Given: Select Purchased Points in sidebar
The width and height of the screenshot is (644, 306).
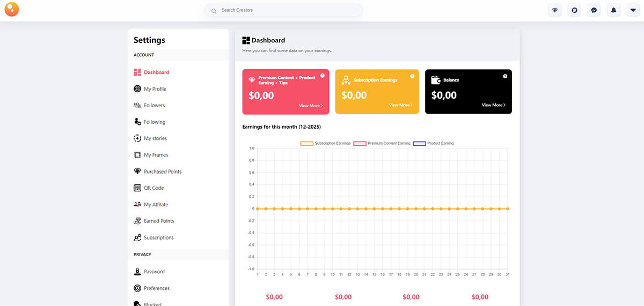Looking at the screenshot, I should (163, 171).
